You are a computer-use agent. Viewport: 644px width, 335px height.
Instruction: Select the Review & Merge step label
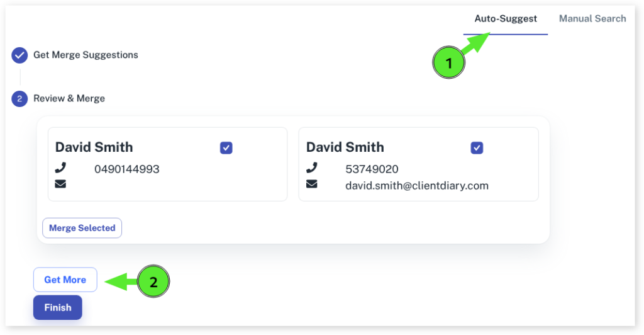coord(69,99)
